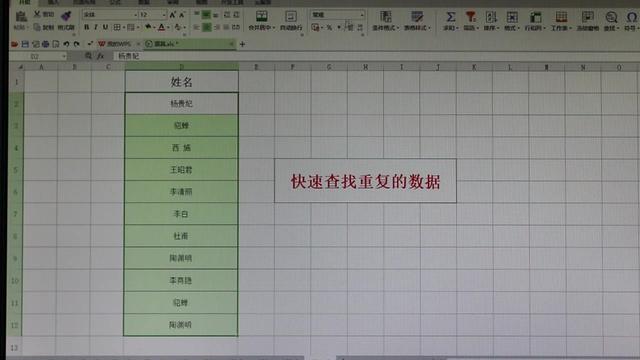The width and height of the screenshot is (640, 360).
Task: Toggle Bold formatting
Action: click(x=86, y=27)
